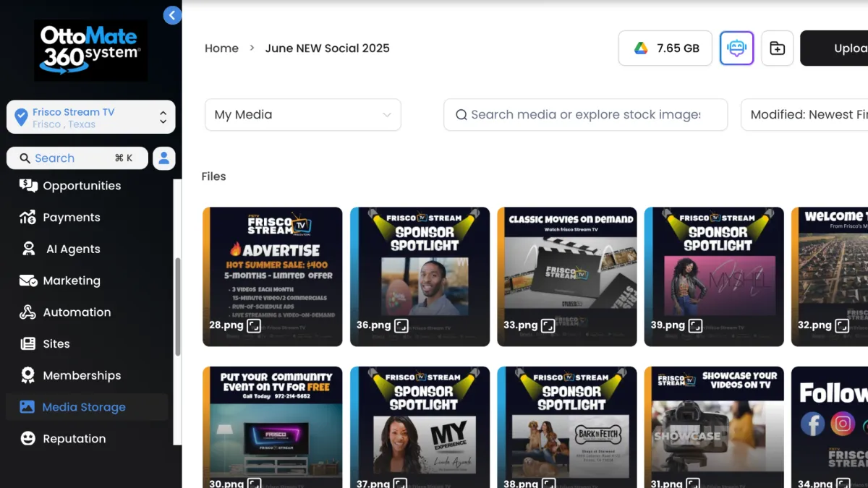
Task: Click the Payments money icon
Action: [x=28, y=218]
